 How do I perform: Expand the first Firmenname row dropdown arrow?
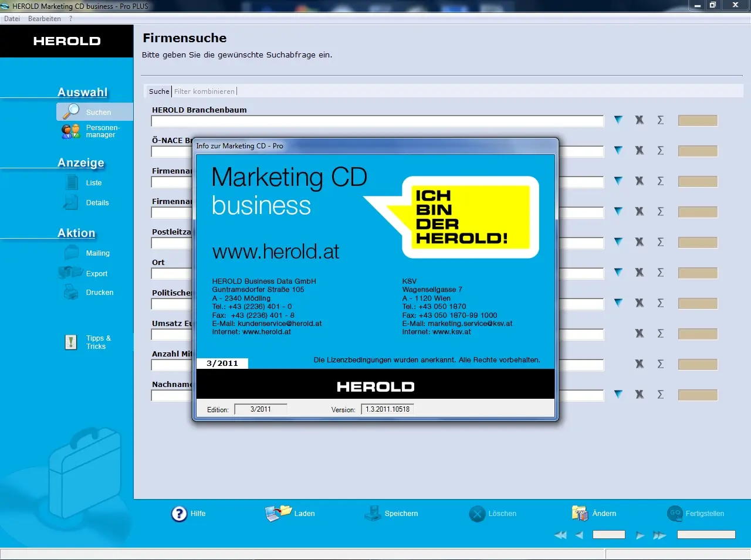[x=618, y=181]
